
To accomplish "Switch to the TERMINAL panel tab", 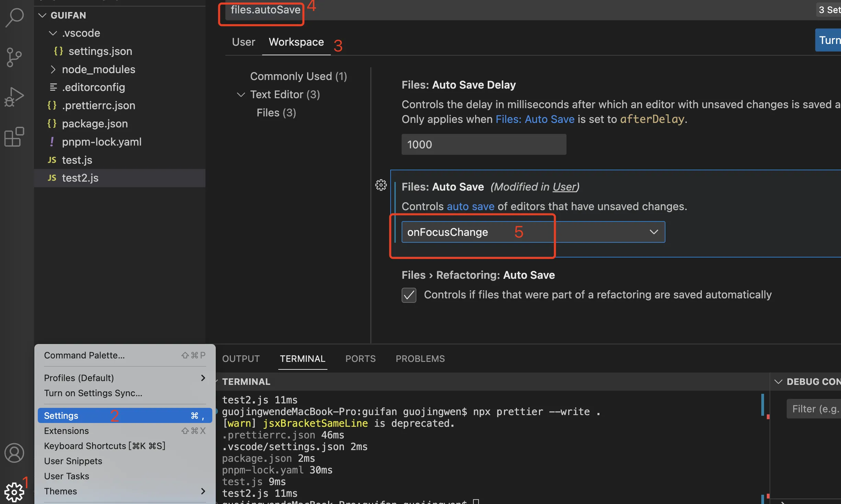I will pos(302,359).
